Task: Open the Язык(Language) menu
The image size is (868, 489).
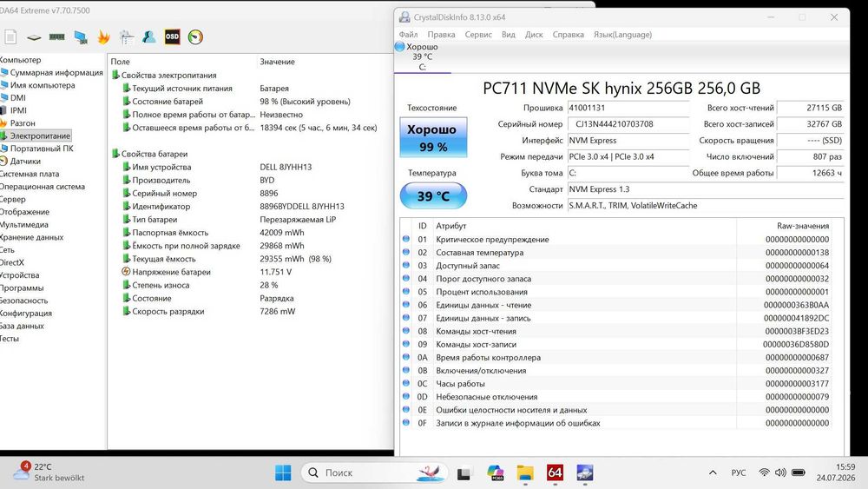Action: pyautogui.click(x=622, y=35)
